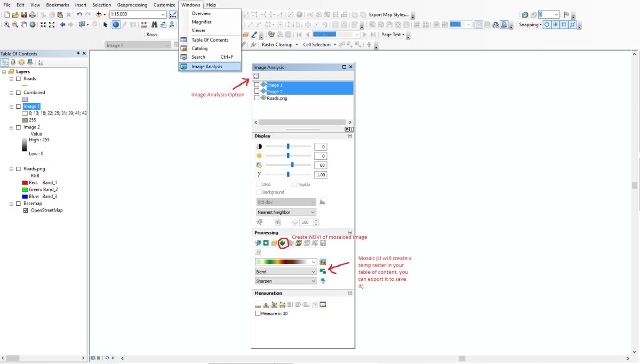This screenshot has width=640, height=364.
Task: Click the Add Data icon
Action: click(99, 15)
